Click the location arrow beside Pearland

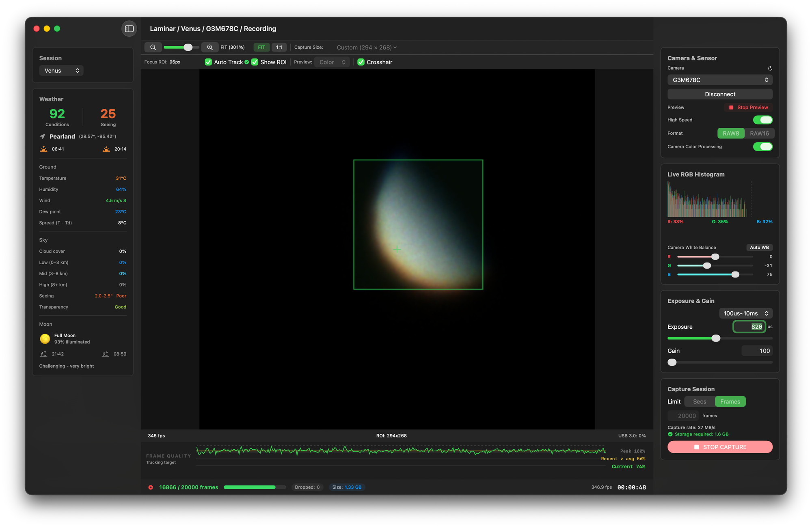(x=43, y=136)
